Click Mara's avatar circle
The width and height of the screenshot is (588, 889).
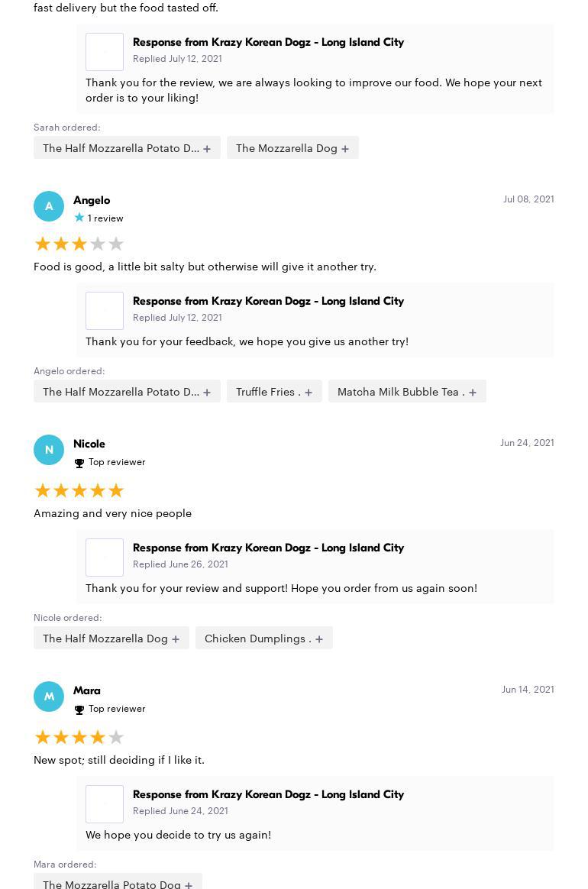[x=49, y=697]
